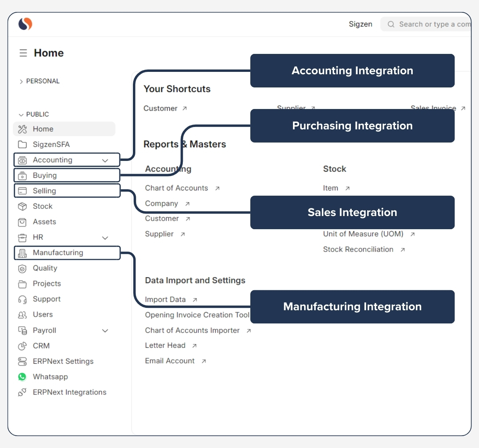Expand the PERSONAL section
This screenshot has height=448, width=479.
click(x=21, y=81)
